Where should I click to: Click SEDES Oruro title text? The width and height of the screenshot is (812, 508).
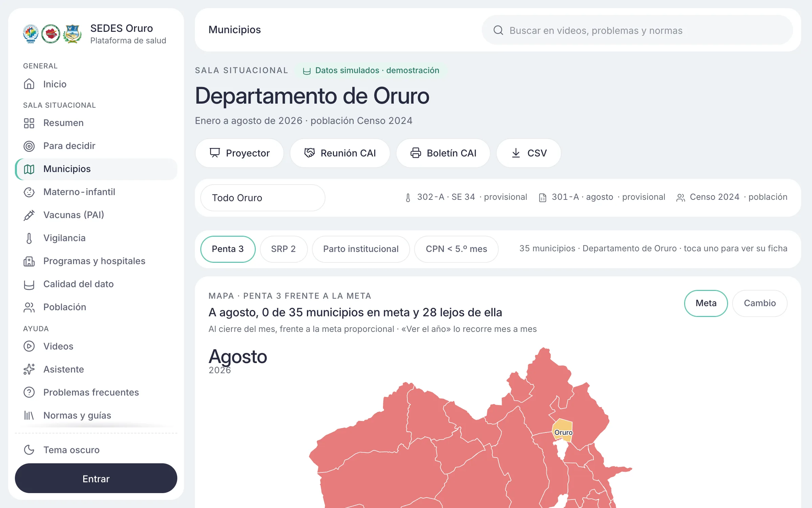pyautogui.click(x=121, y=28)
